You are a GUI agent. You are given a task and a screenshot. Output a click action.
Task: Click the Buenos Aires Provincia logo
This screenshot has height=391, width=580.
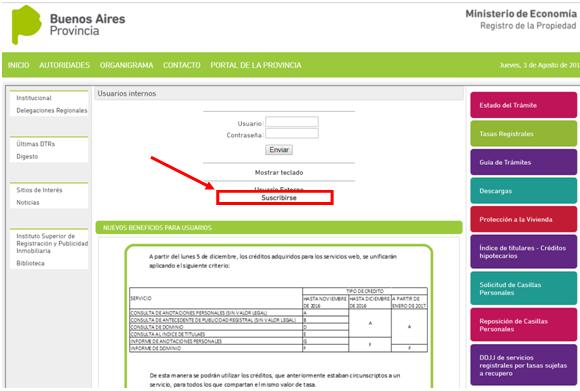(68, 25)
